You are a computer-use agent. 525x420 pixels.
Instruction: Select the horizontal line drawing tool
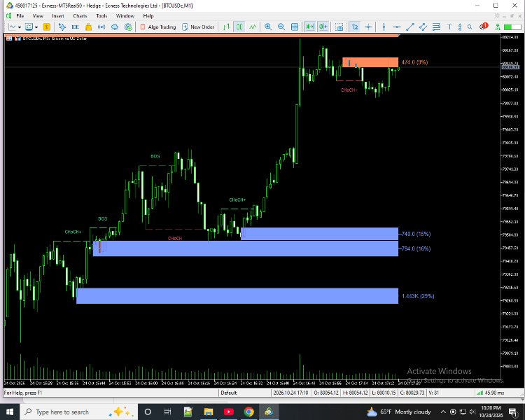[397, 27]
